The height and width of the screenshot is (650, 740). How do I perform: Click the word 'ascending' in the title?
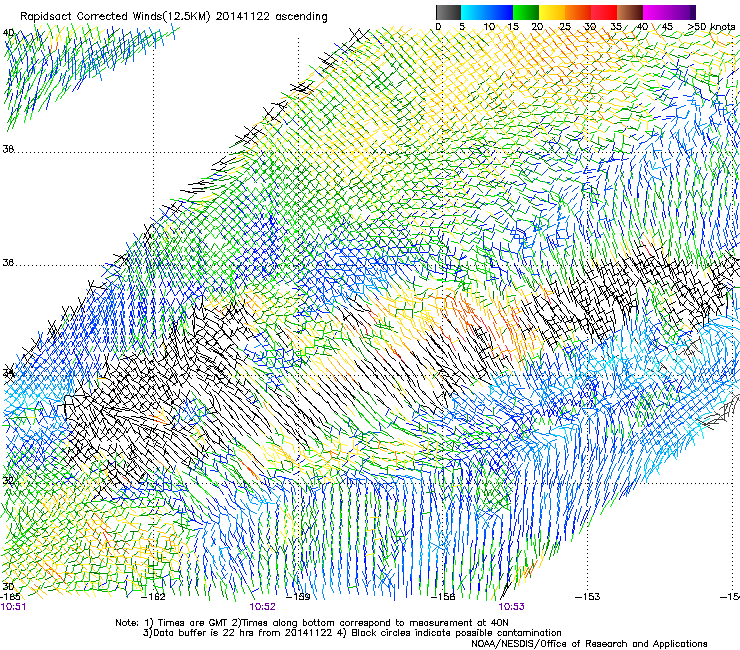301,17
